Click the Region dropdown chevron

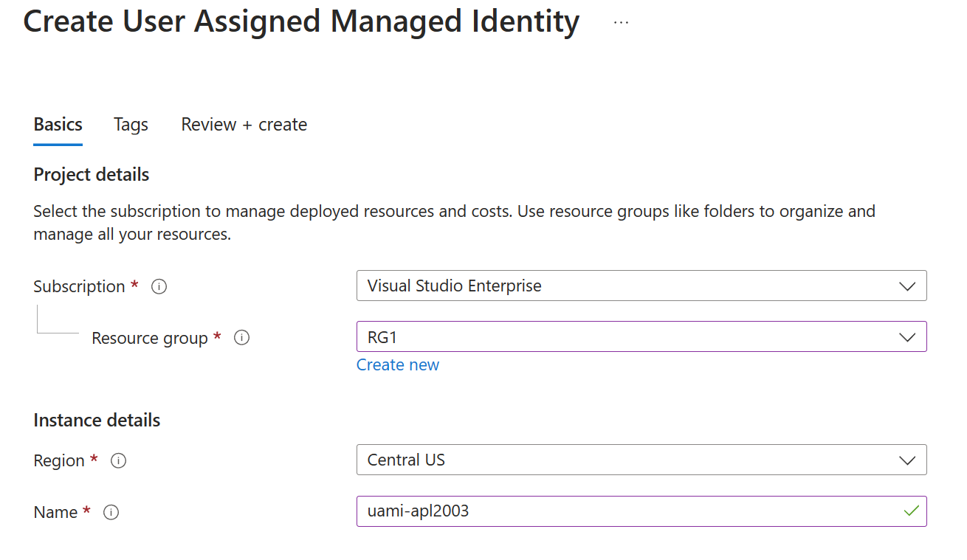tap(908, 460)
